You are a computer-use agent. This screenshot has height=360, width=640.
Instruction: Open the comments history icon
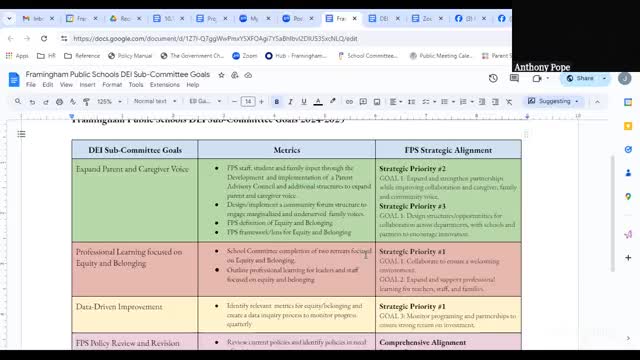coord(514,78)
